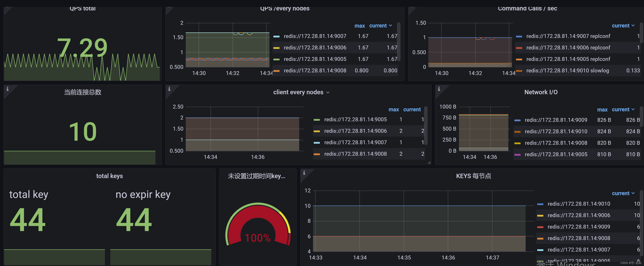644x266 pixels.
Task: Sort client every nodes legend by max
Action: click(x=393, y=110)
